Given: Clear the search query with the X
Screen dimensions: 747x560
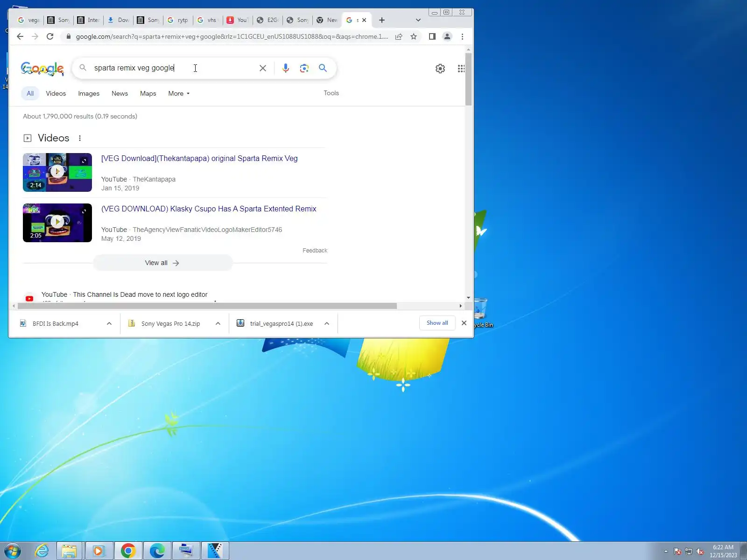Looking at the screenshot, I should 263,68.
